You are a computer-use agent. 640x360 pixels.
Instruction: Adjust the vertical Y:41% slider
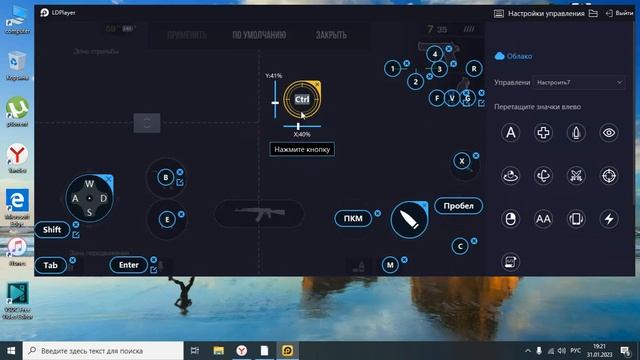[x=275, y=100]
